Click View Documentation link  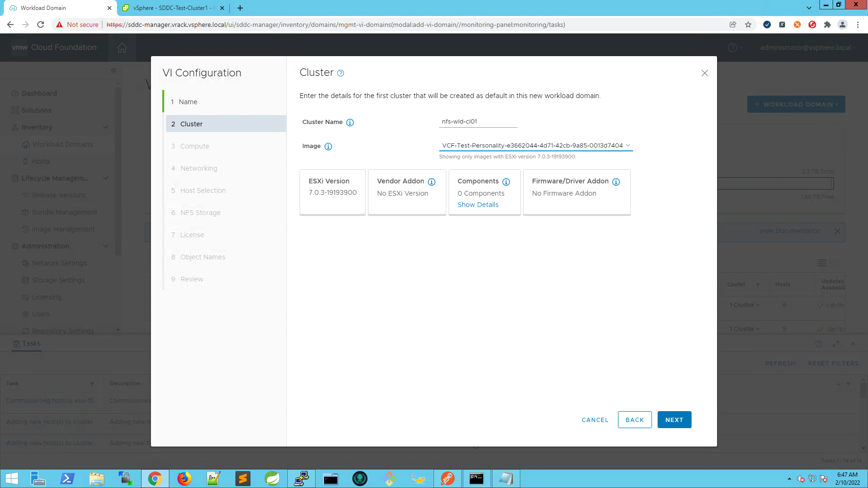(790, 231)
